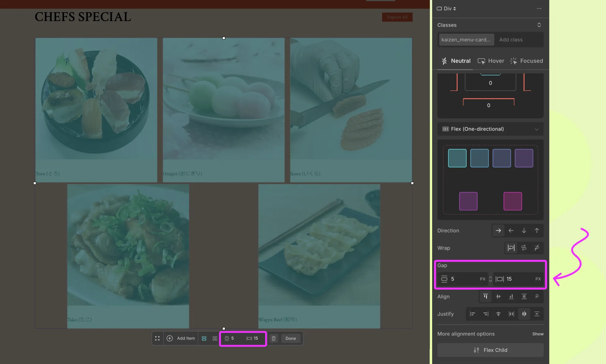This screenshot has height=364, width=606.
Task: Toggle the gap link icon between values
Action: (x=491, y=279)
